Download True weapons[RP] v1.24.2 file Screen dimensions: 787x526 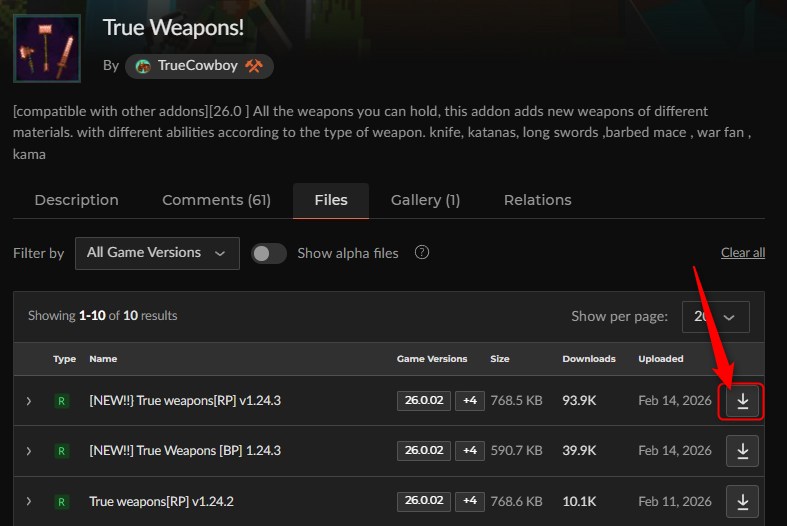[x=742, y=501]
